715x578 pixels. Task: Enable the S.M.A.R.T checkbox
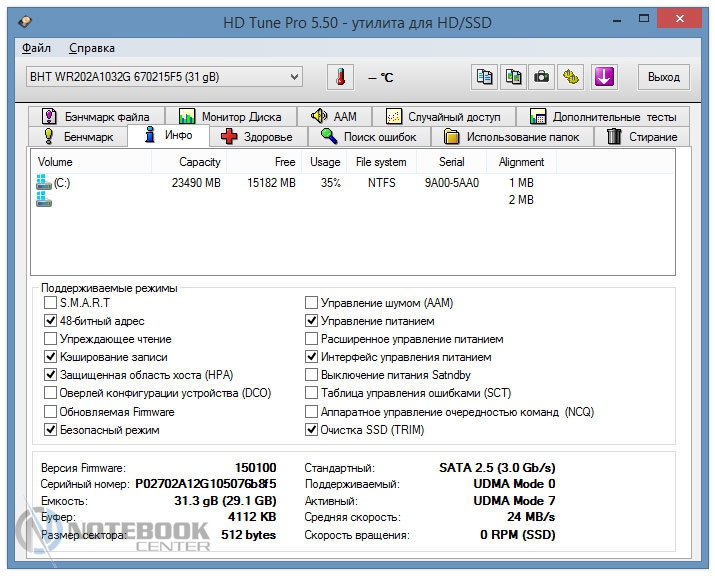[51, 303]
